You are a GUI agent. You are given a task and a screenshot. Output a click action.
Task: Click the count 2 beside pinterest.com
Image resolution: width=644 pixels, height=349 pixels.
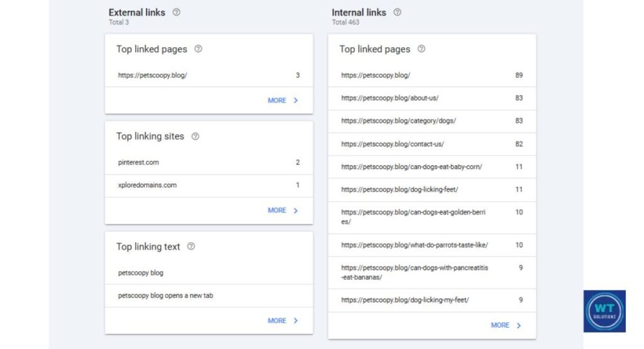[x=297, y=163]
